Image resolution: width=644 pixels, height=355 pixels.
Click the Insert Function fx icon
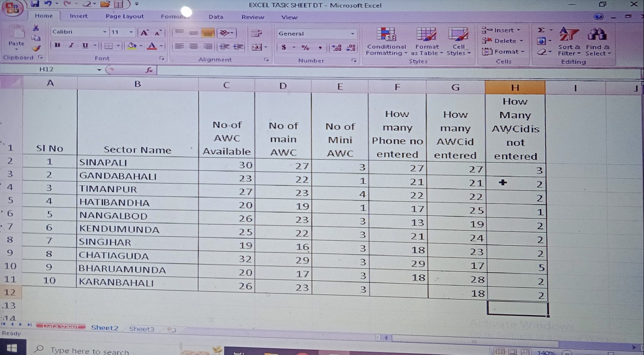click(149, 70)
